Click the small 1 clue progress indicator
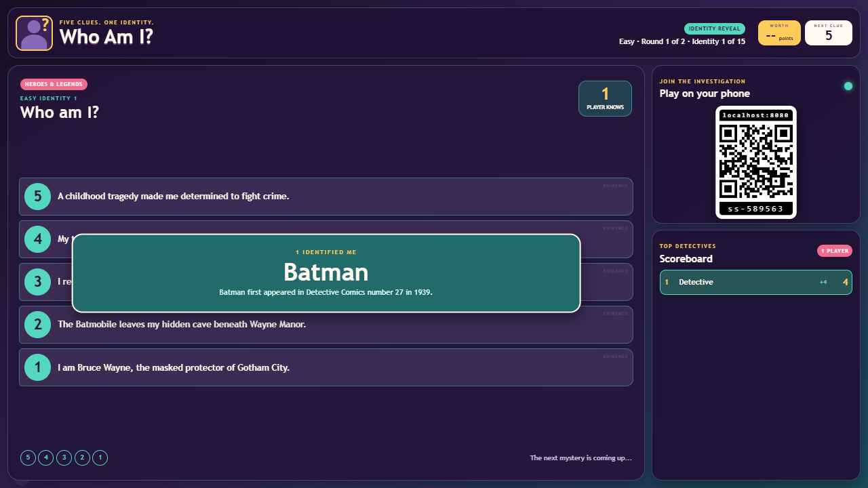This screenshot has height=488, width=868. click(100, 458)
